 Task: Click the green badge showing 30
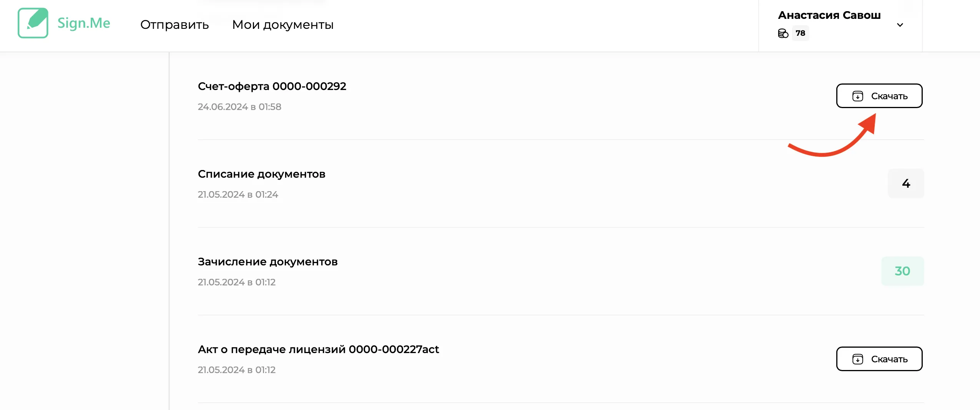tap(902, 271)
